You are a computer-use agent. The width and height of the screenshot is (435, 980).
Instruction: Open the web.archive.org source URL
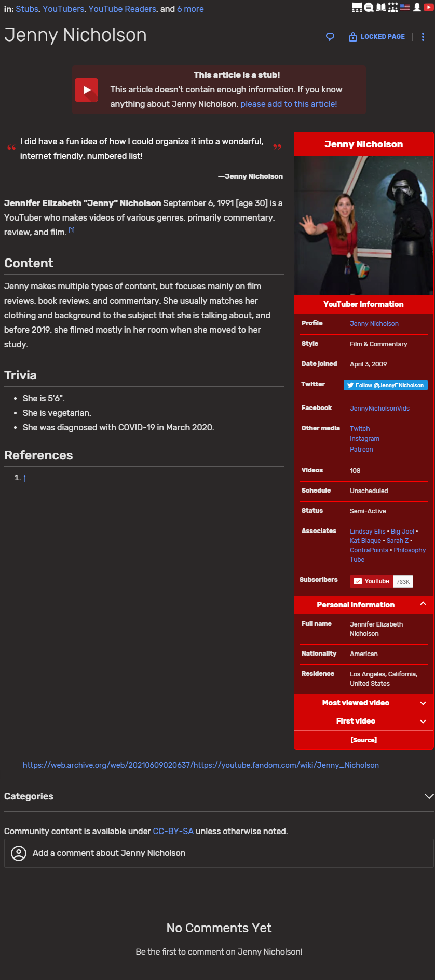pyautogui.click(x=201, y=765)
